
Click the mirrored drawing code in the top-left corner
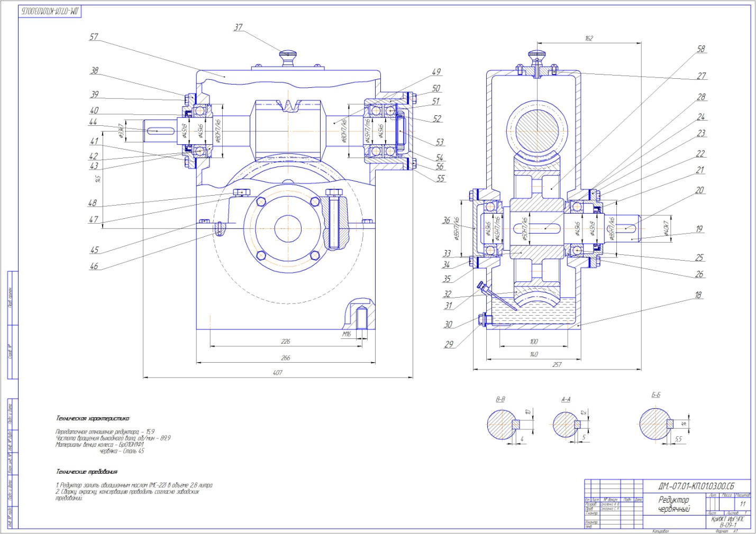[x=50, y=11]
